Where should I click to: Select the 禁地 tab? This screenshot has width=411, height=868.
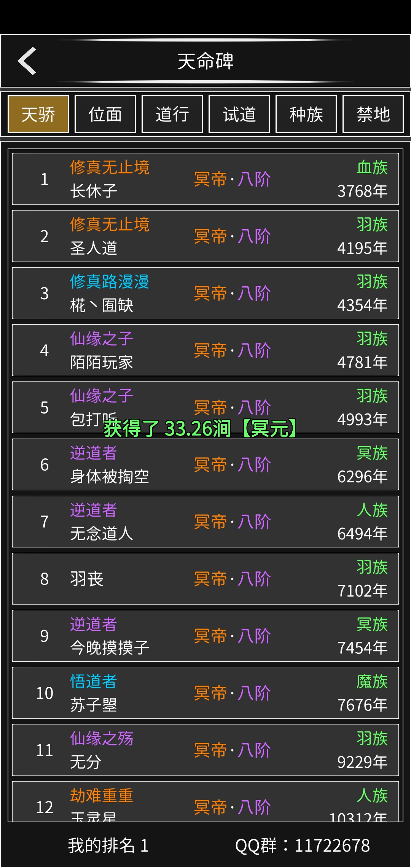[x=373, y=114]
